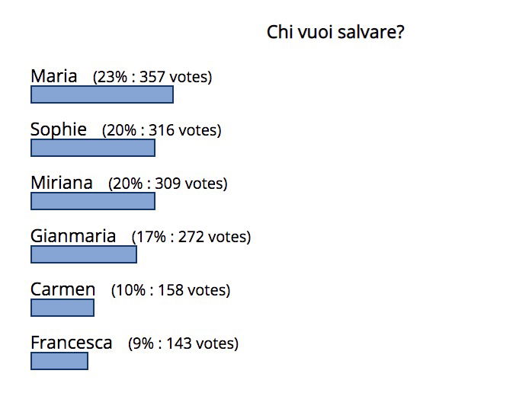Click the '23% : 357 votes' text
This screenshot has height=396, width=532.
coord(152,77)
